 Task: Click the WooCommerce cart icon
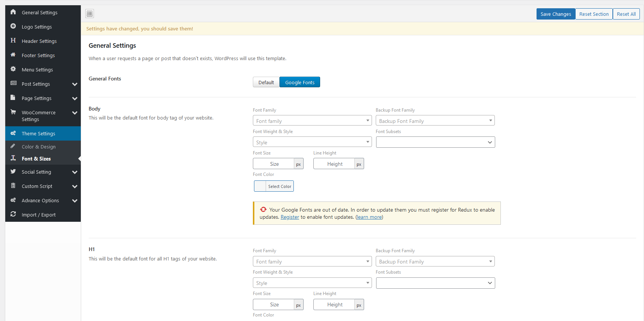coord(13,112)
